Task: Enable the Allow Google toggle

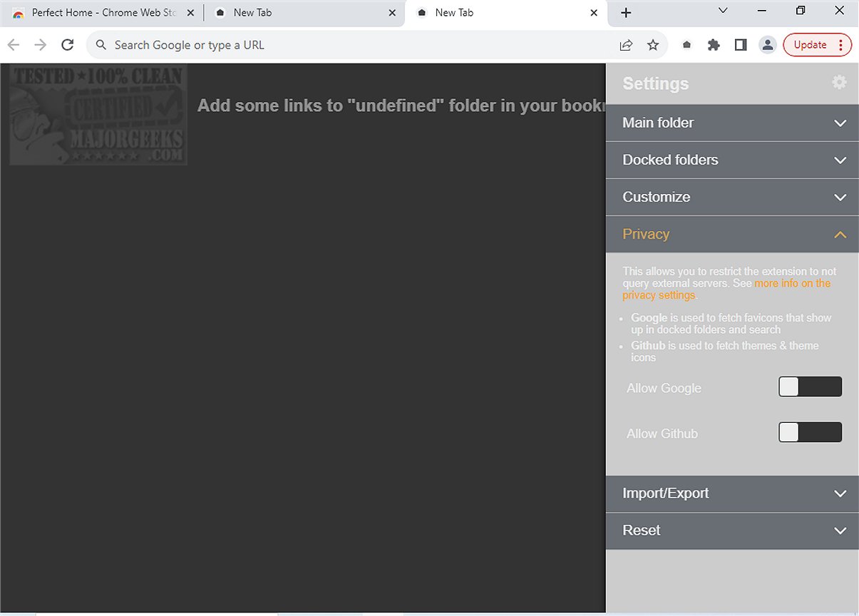Action: click(810, 387)
